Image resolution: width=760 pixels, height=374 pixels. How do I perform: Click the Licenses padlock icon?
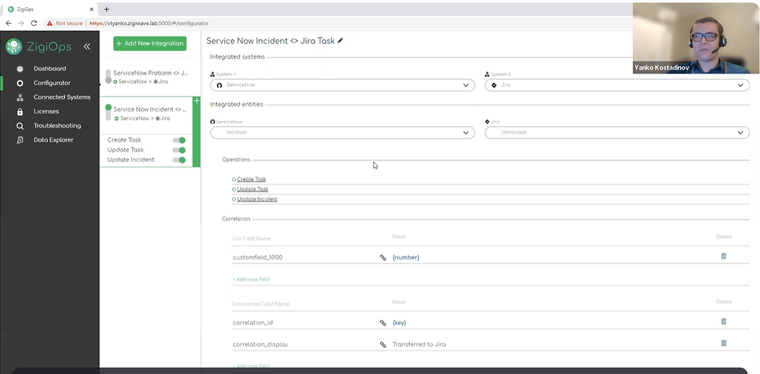(x=20, y=112)
